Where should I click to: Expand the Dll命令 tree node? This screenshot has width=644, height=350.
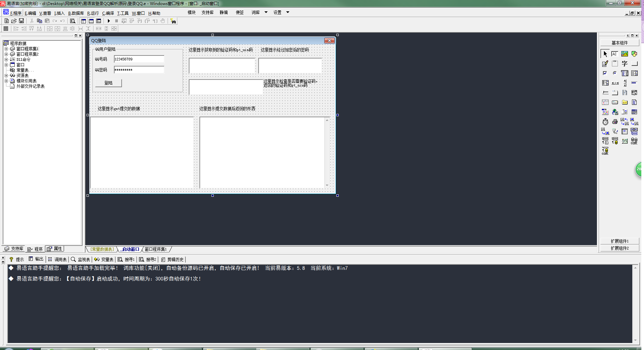(6, 59)
